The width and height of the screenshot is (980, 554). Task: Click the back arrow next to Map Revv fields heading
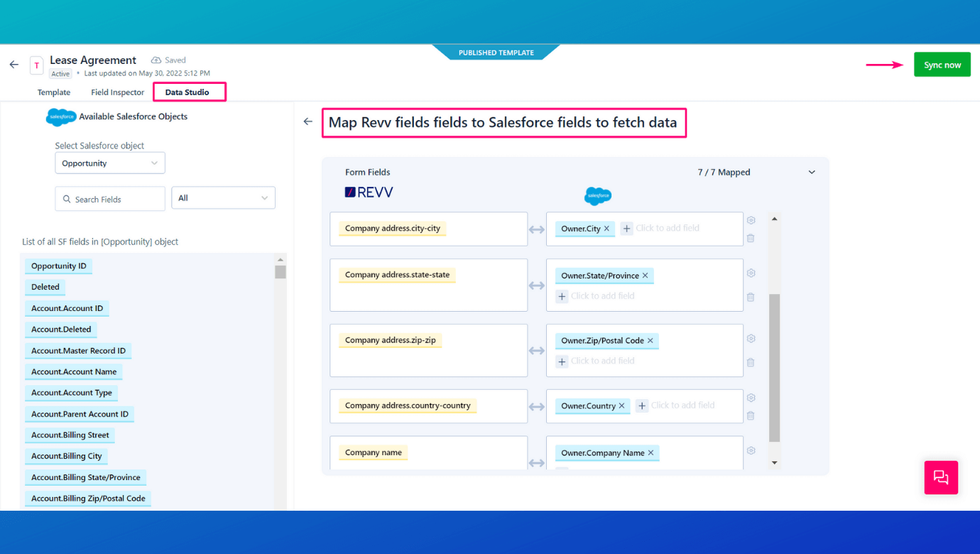point(307,121)
